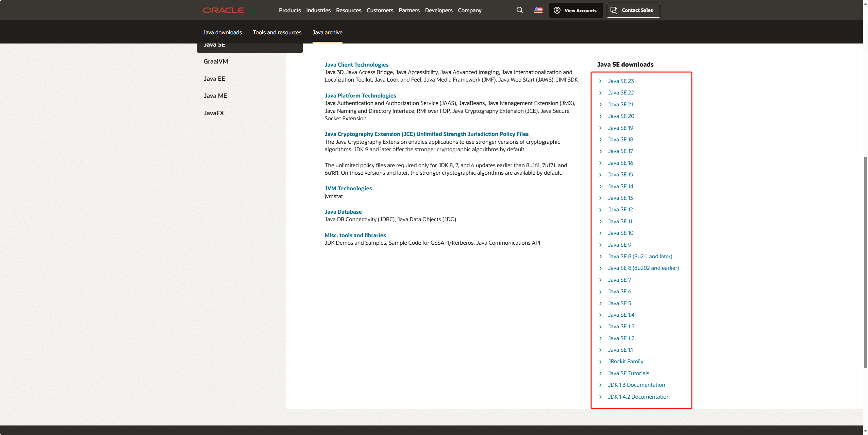Click the Oracle logo
Viewport: 868px width, 435px height.
[x=223, y=10]
